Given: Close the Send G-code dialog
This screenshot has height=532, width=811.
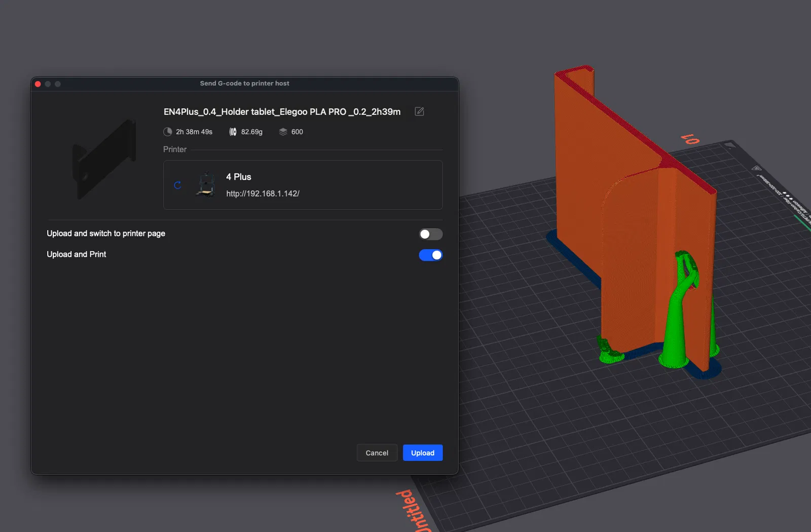Looking at the screenshot, I should click(38, 84).
